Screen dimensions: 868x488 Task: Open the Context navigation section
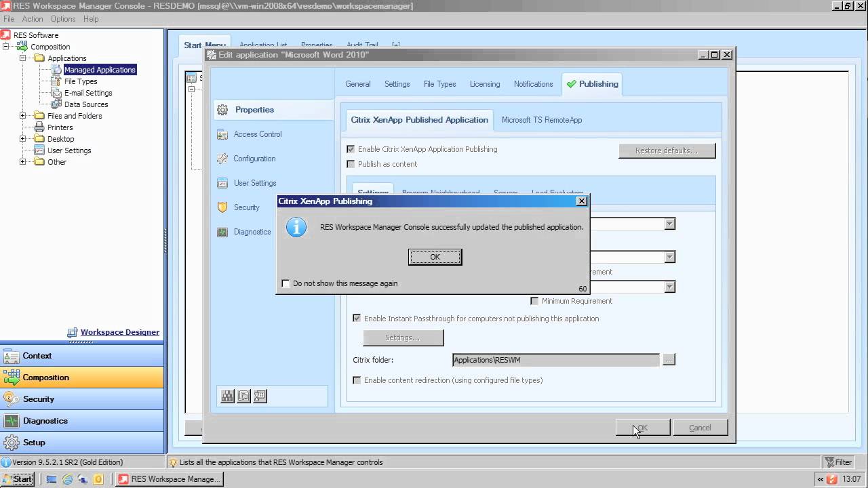[82, 356]
